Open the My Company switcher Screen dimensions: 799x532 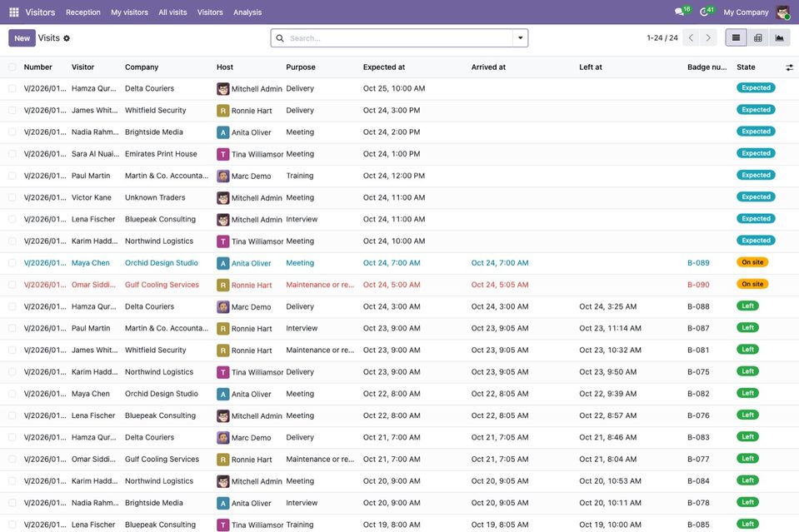pos(746,12)
